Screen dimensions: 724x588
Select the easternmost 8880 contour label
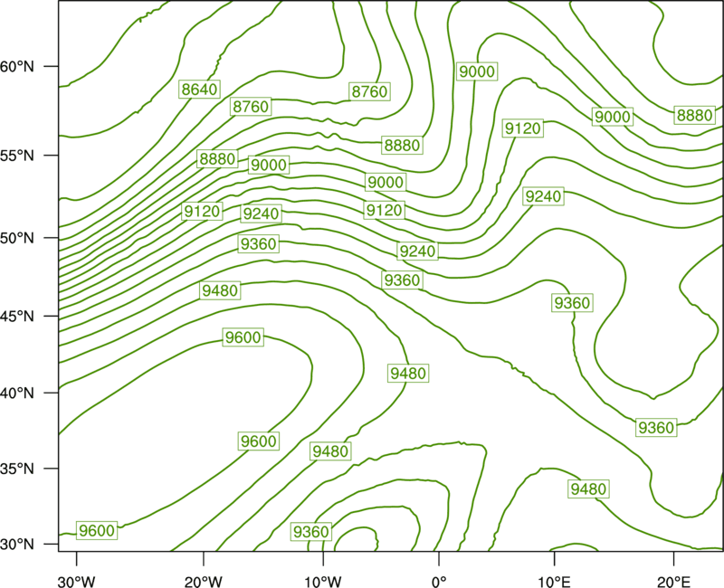694,115
